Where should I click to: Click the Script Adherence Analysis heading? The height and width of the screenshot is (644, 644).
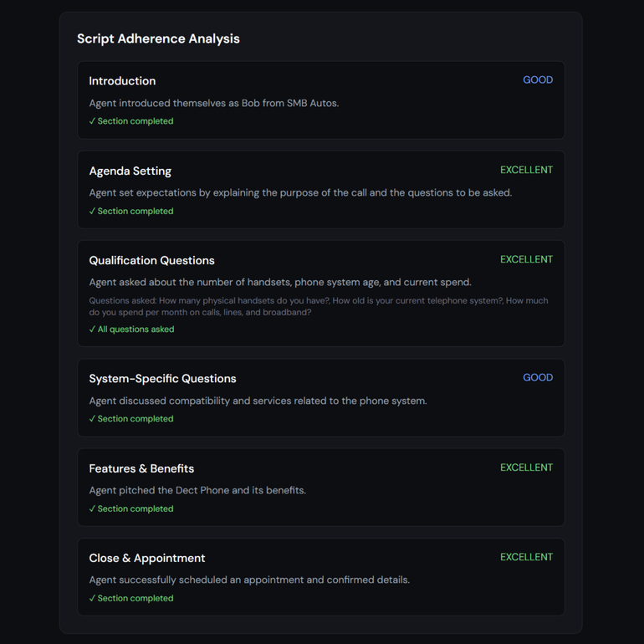158,38
